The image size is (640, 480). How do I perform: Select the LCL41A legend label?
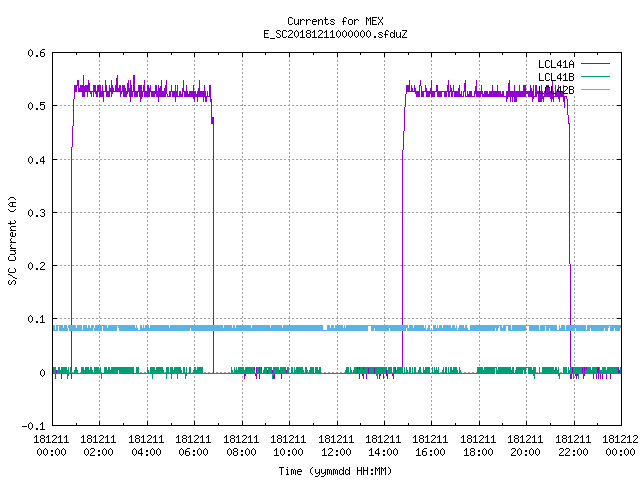[556, 64]
